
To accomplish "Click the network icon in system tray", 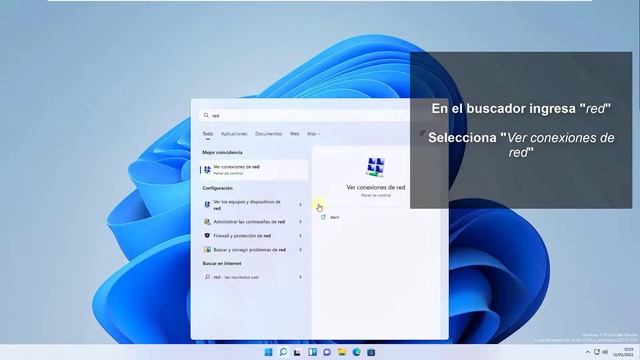I will pyautogui.click(x=597, y=352).
